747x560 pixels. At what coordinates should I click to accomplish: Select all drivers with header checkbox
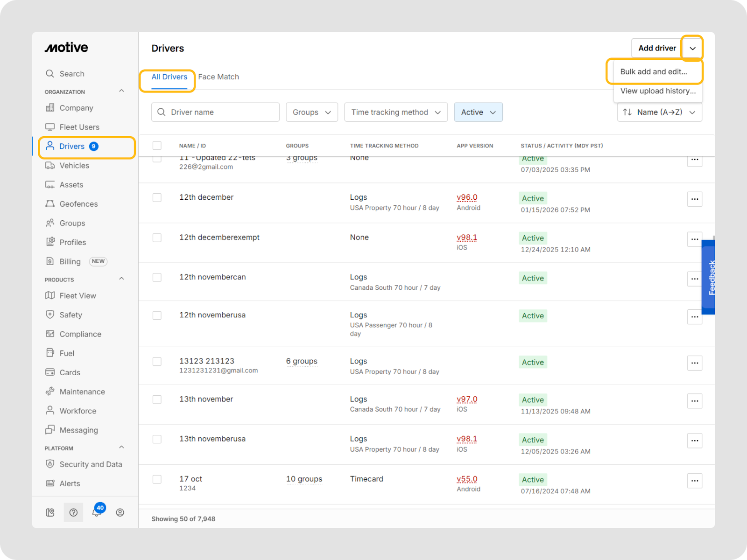157,146
